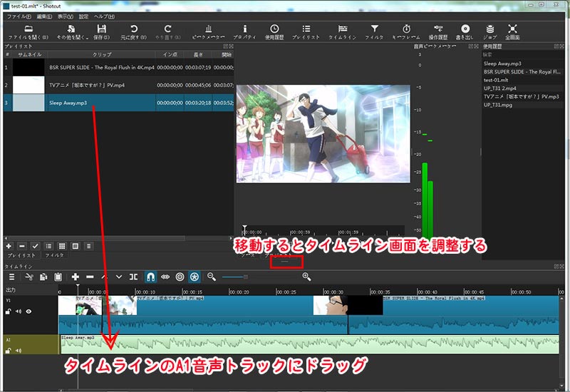
Task: Enter fullscreen with 全画面 icon
Action: [x=512, y=32]
